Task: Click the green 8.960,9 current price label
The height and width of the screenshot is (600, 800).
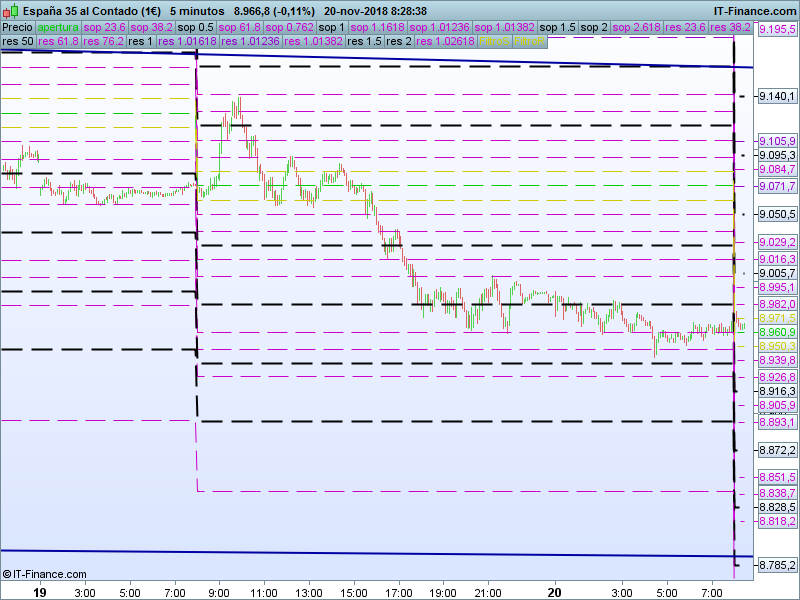Action: pos(777,332)
